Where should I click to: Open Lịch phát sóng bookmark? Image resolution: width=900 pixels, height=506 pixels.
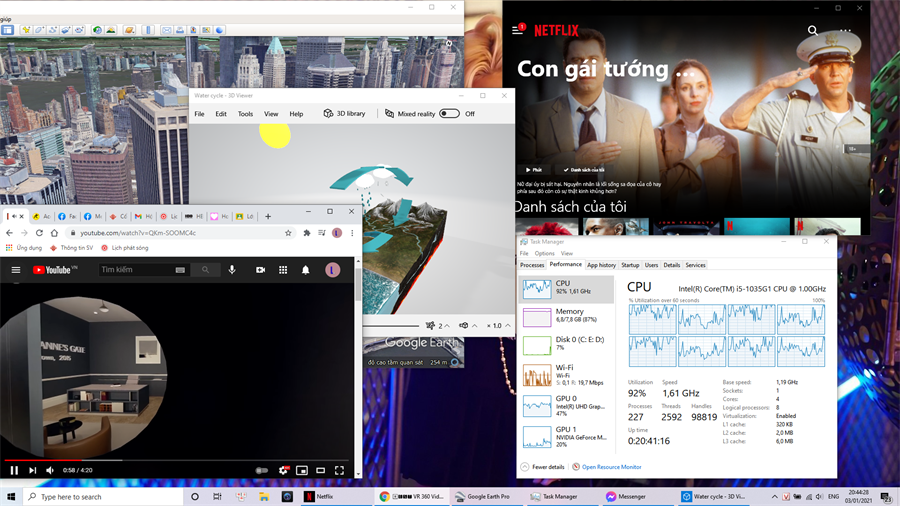point(125,248)
